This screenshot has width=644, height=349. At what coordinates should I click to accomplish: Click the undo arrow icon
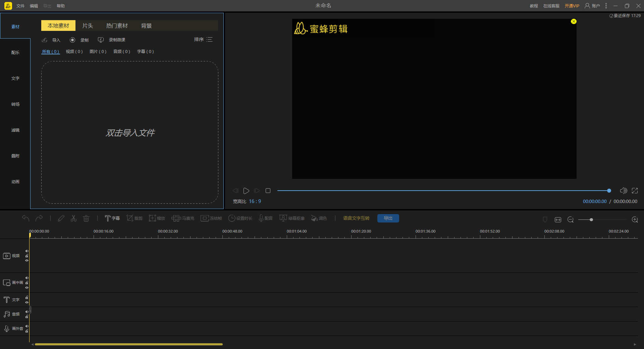(26, 218)
